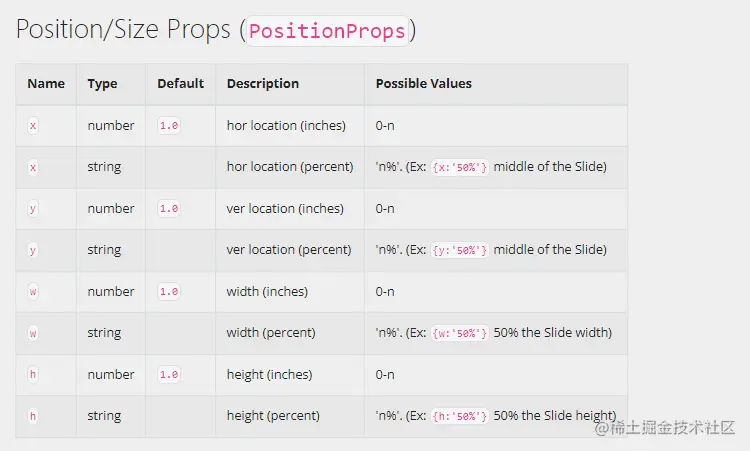Click the x code tag in string row
This screenshot has height=451, width=750.
pos(33,167)
